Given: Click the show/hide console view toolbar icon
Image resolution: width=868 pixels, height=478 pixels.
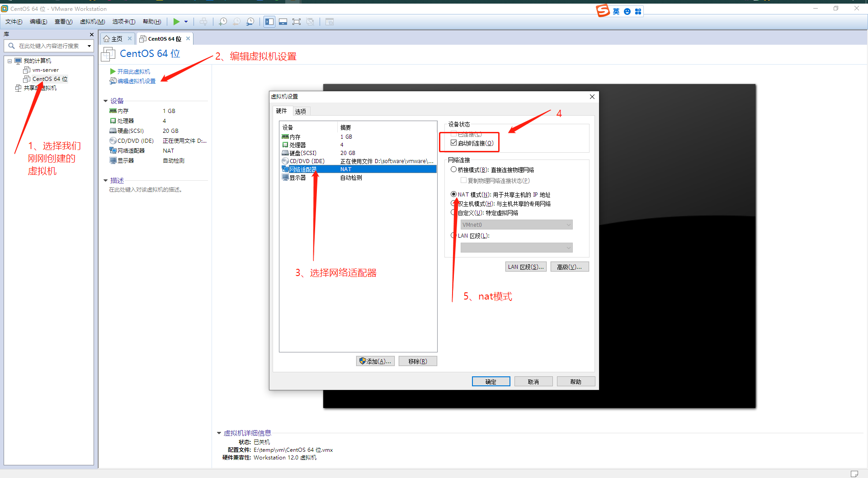Looking at the screenshot, I should (283, 21).
